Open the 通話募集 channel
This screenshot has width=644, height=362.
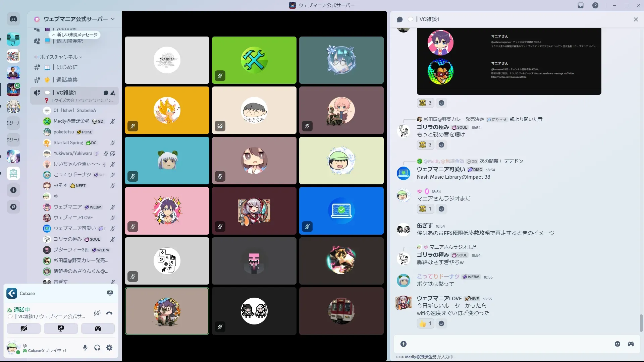click(67, 80)
